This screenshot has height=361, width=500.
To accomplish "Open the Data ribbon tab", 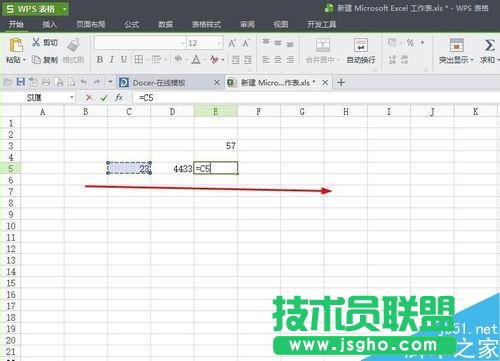I will click(165, 24).
